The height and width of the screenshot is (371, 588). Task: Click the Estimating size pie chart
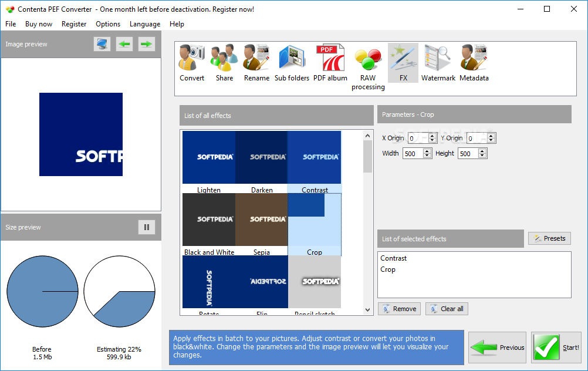click(x=119, y=292)
